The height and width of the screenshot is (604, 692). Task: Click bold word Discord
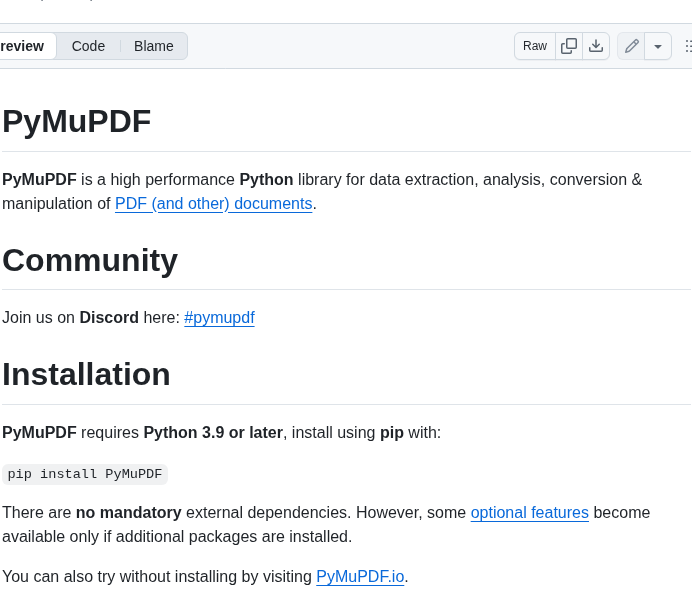click(109, 318)
